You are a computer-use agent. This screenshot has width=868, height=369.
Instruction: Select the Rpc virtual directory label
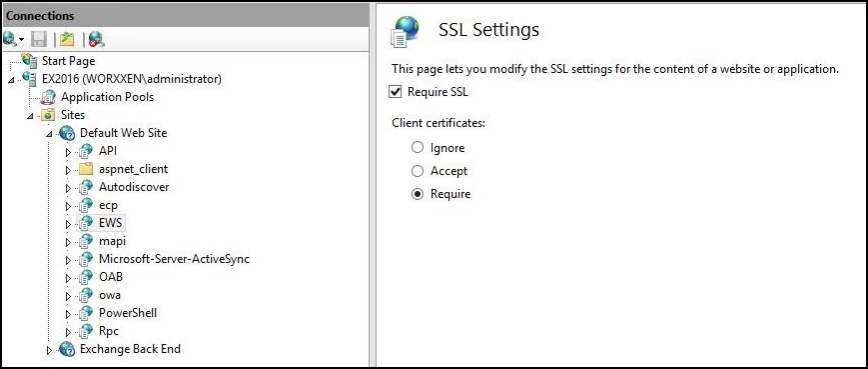point(109,331)
